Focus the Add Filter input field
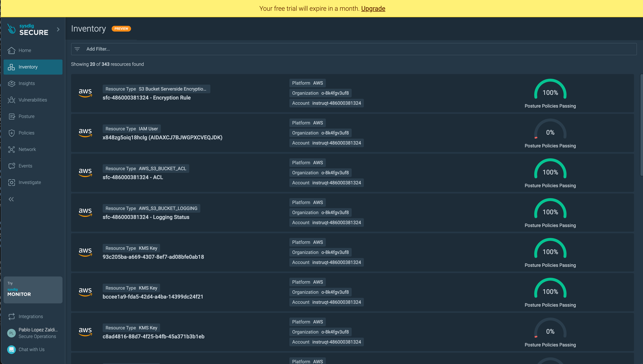 (x=354, y=49)
